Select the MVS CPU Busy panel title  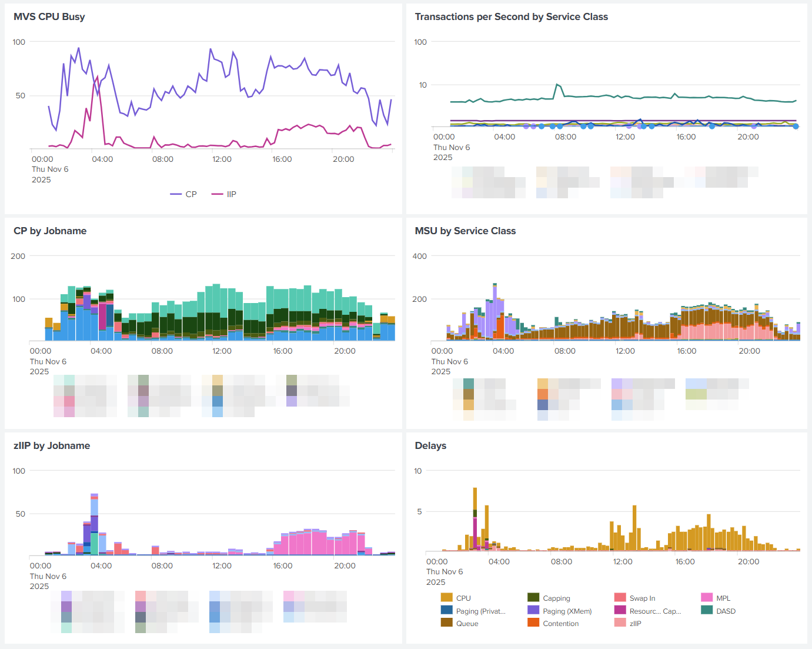49,16
